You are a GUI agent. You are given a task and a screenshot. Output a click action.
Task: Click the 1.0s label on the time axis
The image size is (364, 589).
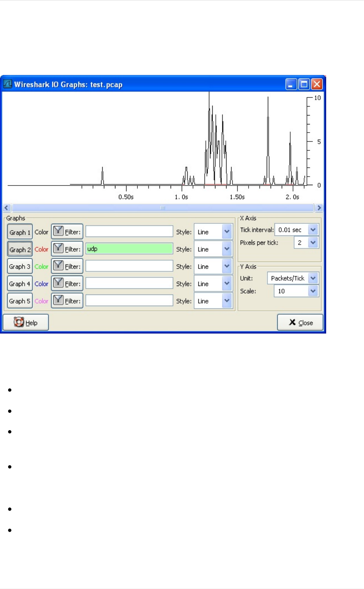[181, 197]
